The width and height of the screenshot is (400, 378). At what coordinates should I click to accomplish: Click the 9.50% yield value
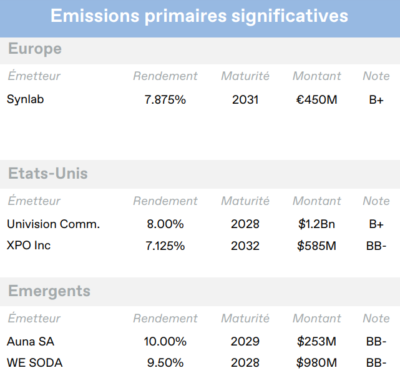[165, 363]
